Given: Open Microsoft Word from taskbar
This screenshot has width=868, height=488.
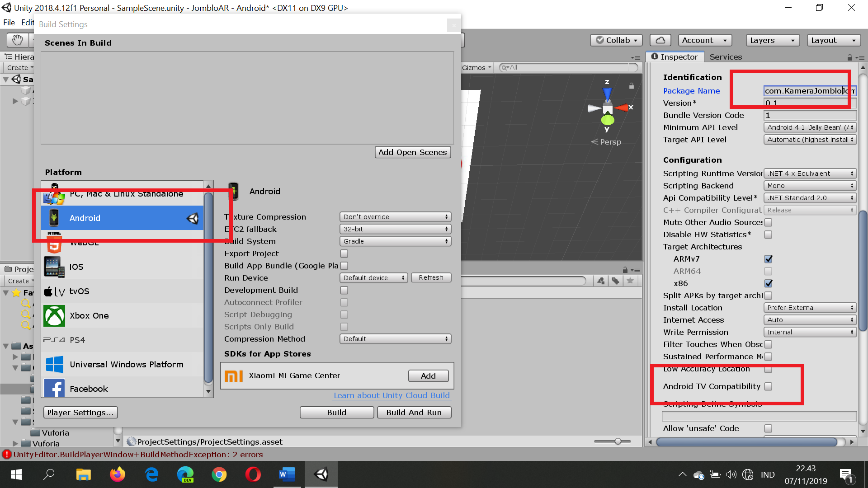Looking at the screenshot, I should [x=287, y=474].
